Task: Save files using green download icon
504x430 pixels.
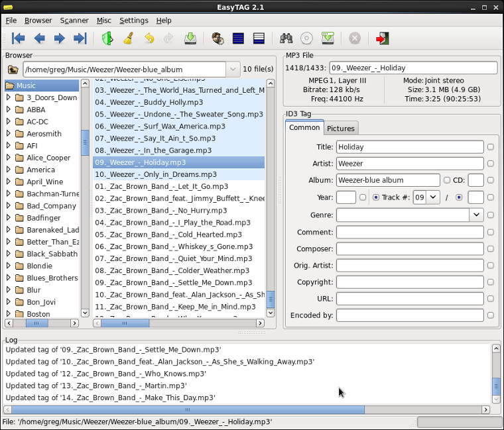Action: click(190, 38)
